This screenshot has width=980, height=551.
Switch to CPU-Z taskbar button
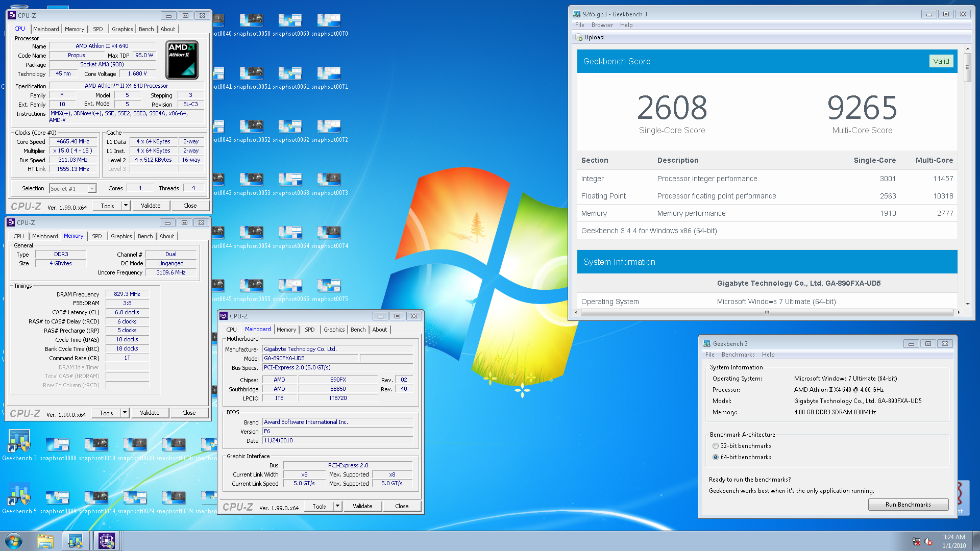click(107, 541)
